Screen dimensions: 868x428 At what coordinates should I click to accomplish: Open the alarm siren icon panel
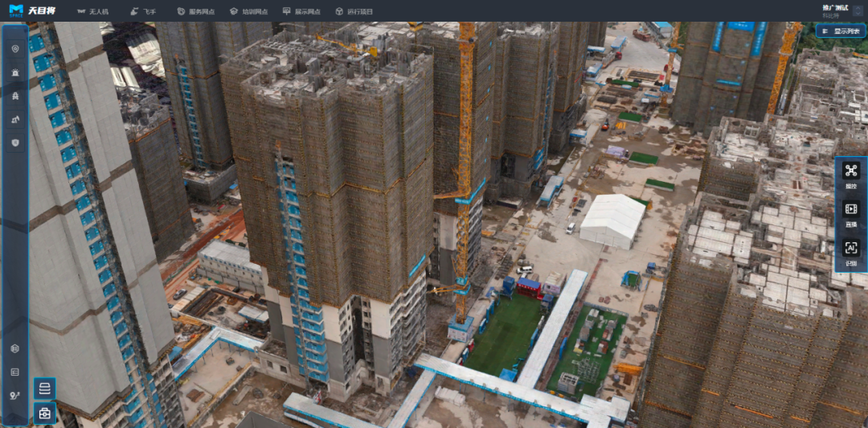point(15,72)
